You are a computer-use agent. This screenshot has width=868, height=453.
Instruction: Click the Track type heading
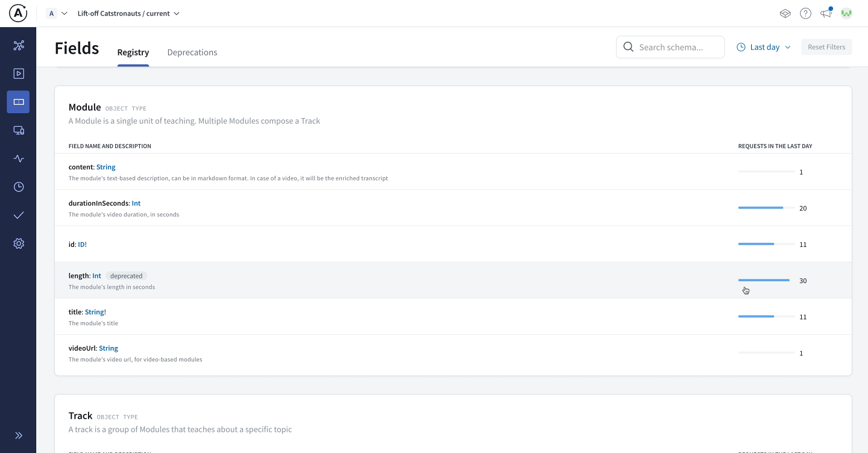coord(80,416)
